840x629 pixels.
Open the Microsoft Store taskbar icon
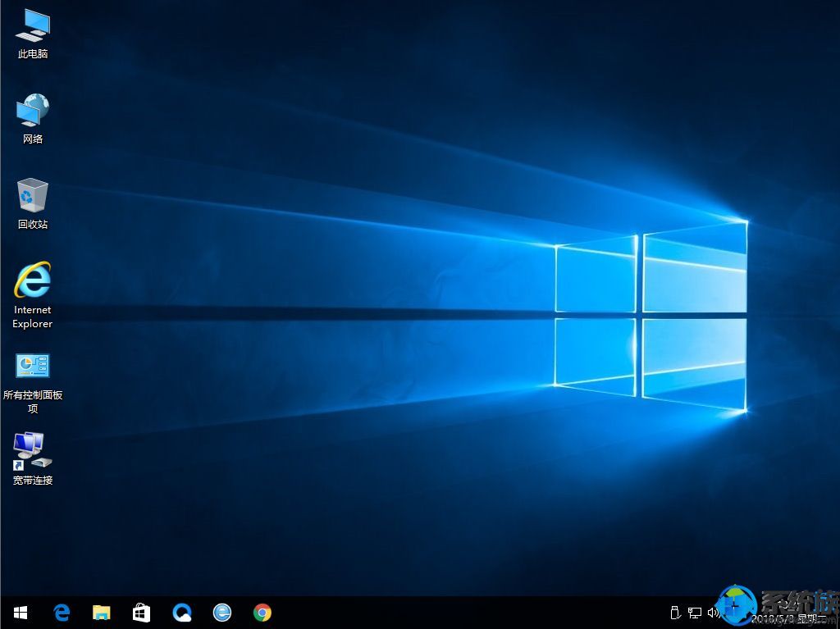click(x=141, y=613)
